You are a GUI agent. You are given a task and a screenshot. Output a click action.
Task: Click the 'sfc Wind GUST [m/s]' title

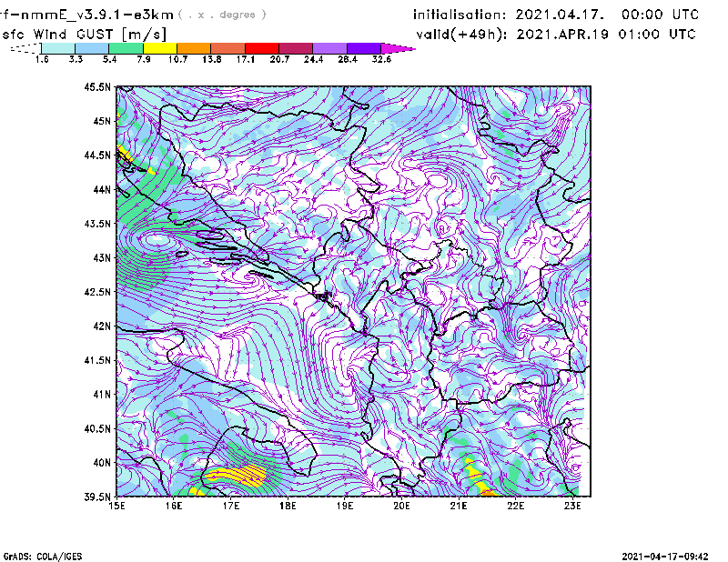tap(84, 34)
